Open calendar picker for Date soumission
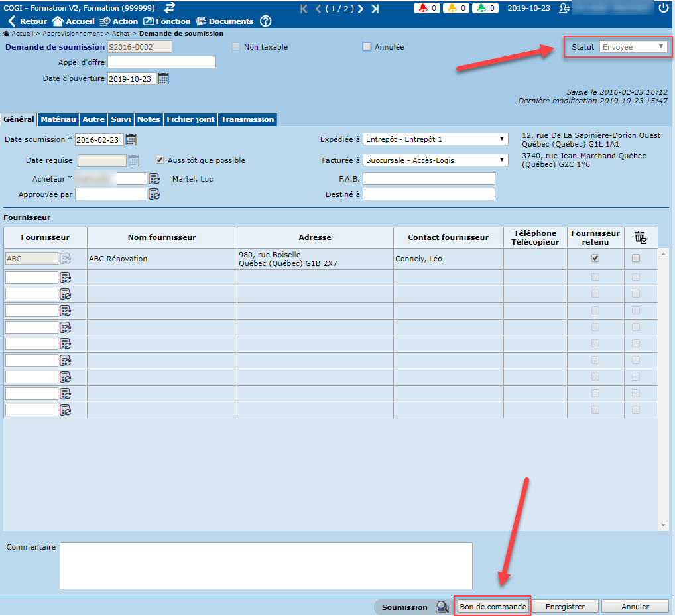Screen dimensions: 675x616 tap(131, 140)
